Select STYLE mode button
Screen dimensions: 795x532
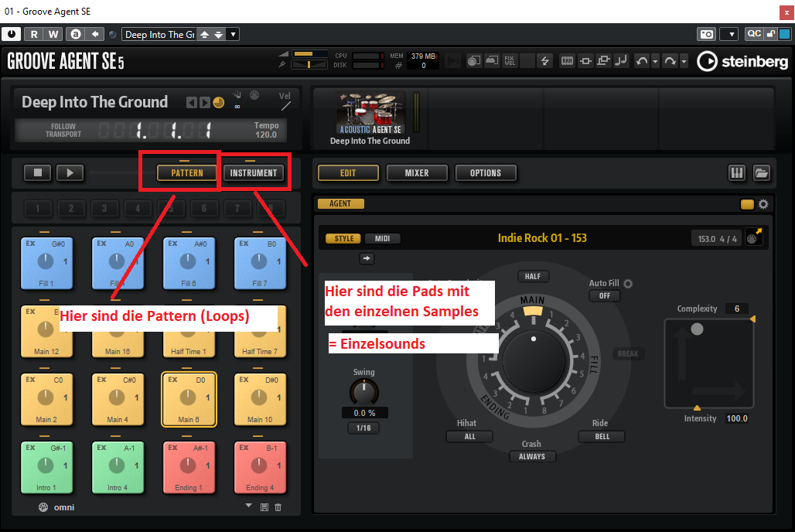point(344,238)
